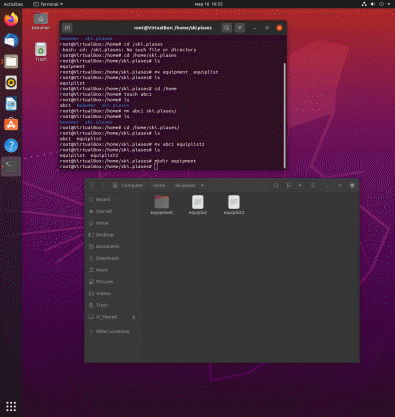Click the Terminal command prompt cursor
Screen dimensions: 395x417
(156, 166)
